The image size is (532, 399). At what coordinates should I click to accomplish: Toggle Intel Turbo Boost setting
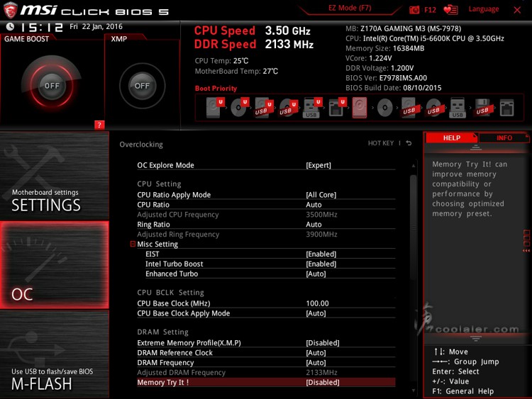[x=270, y=264]
